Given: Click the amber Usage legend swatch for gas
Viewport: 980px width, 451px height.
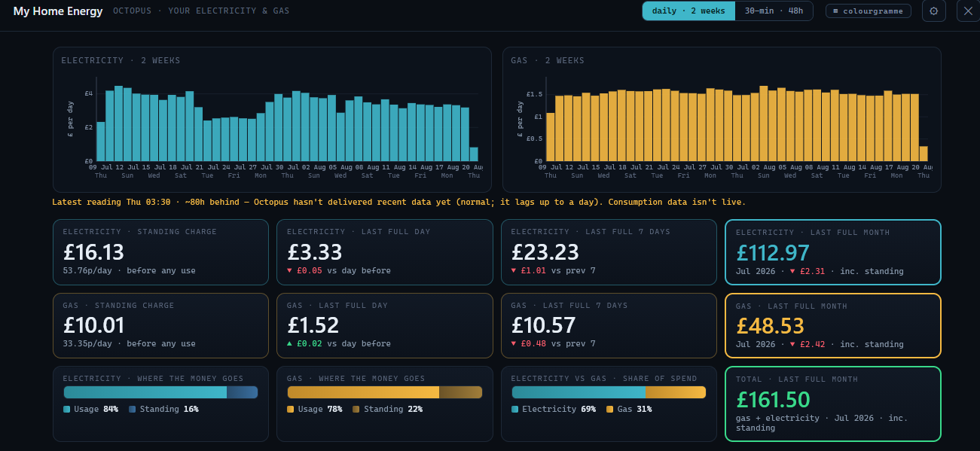Looking at the screenshot, I should coord(291,410).
